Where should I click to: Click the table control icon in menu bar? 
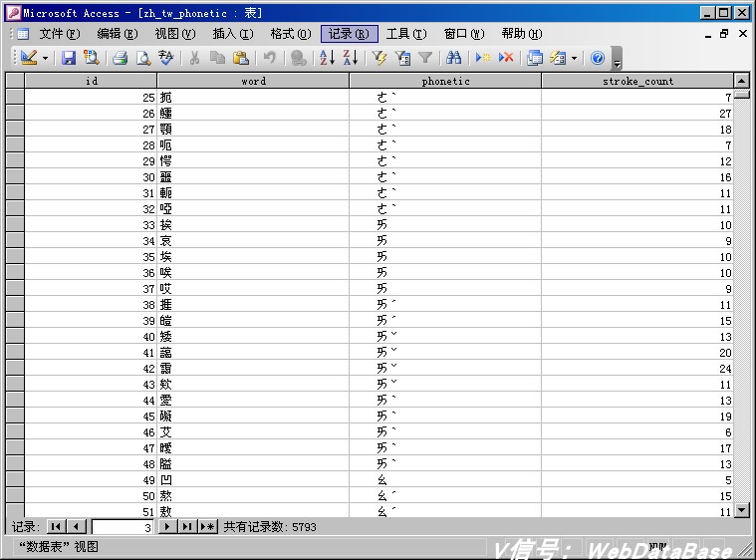(23, 34)
